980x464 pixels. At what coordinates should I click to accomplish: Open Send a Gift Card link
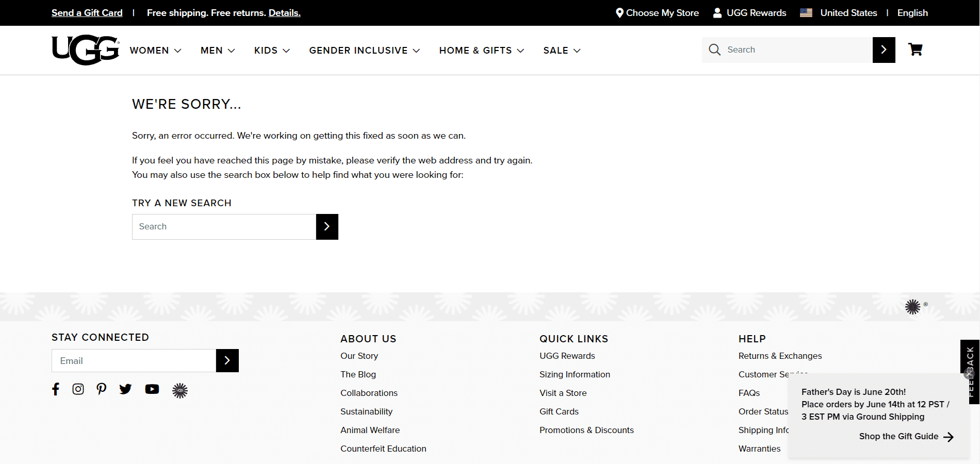coord(87,13)
